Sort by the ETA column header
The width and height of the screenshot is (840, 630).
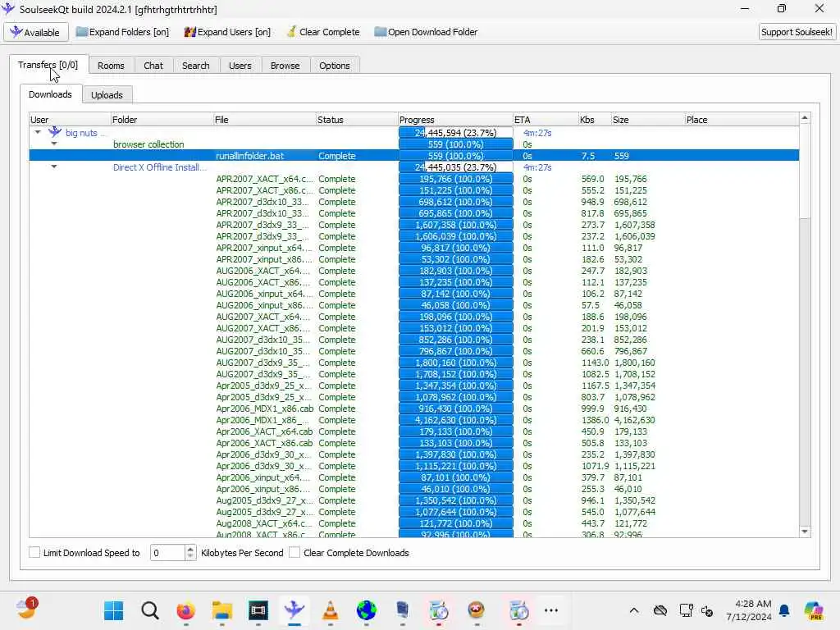(x=546, y=120)
